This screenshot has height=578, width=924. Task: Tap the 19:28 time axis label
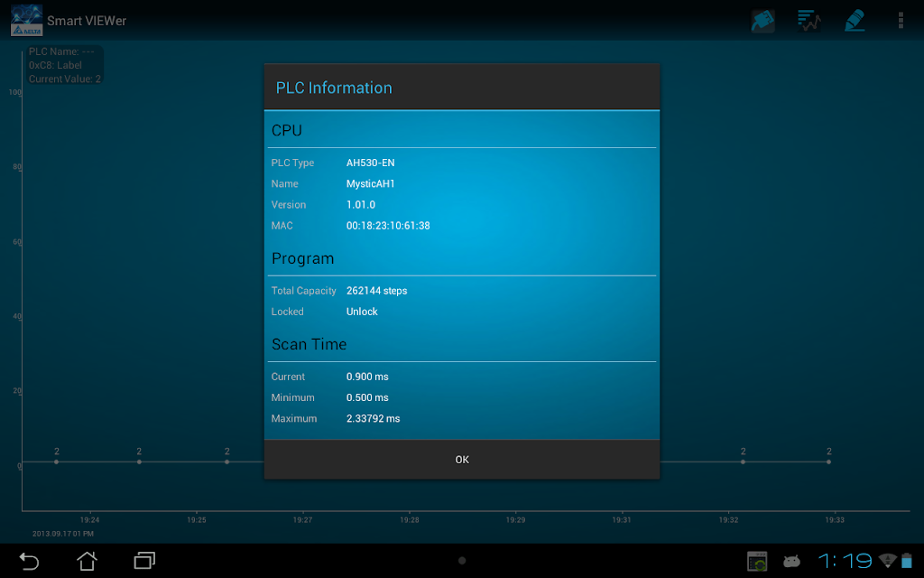(x=409, y=520)
